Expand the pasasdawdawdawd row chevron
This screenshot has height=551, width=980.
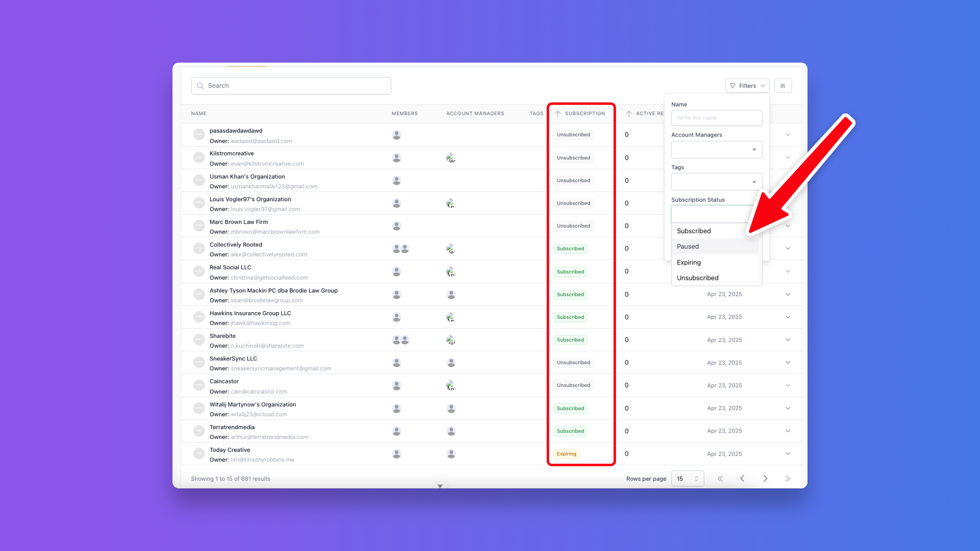click(787, 135)
